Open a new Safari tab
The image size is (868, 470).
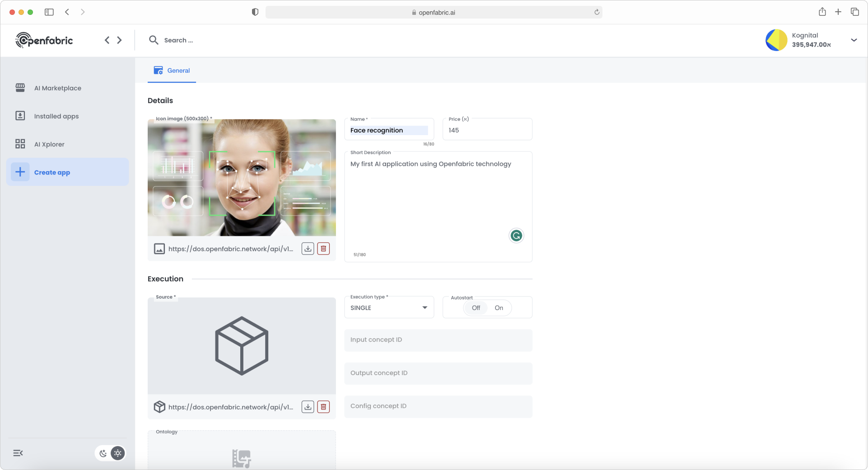[x=838, y=12]
